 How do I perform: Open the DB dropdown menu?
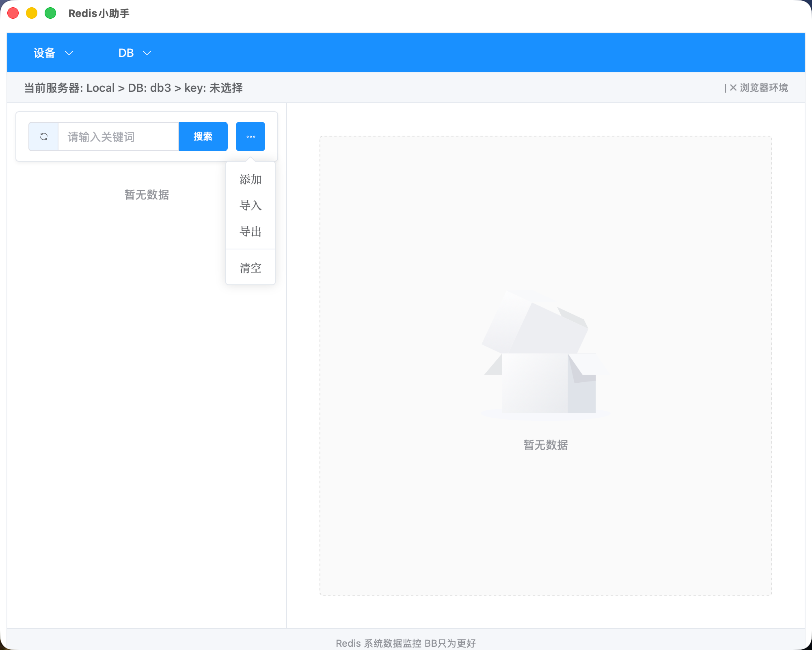coord(135,53)
